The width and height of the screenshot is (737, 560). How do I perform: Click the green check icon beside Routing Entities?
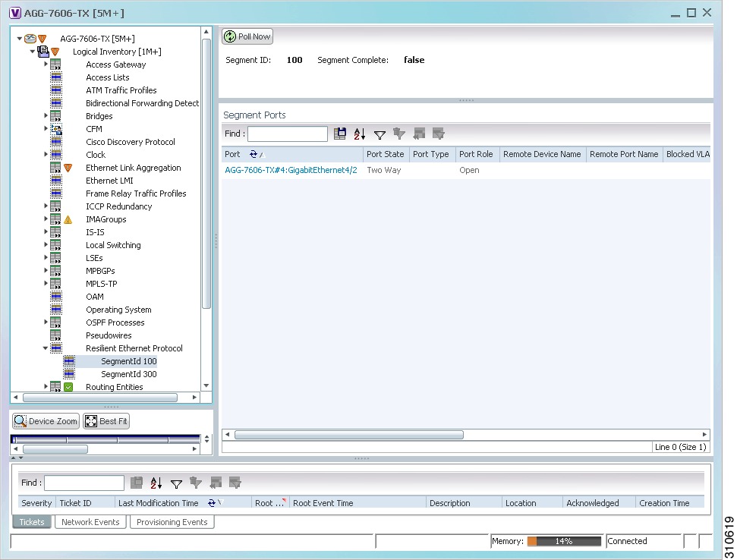[68, 387]
